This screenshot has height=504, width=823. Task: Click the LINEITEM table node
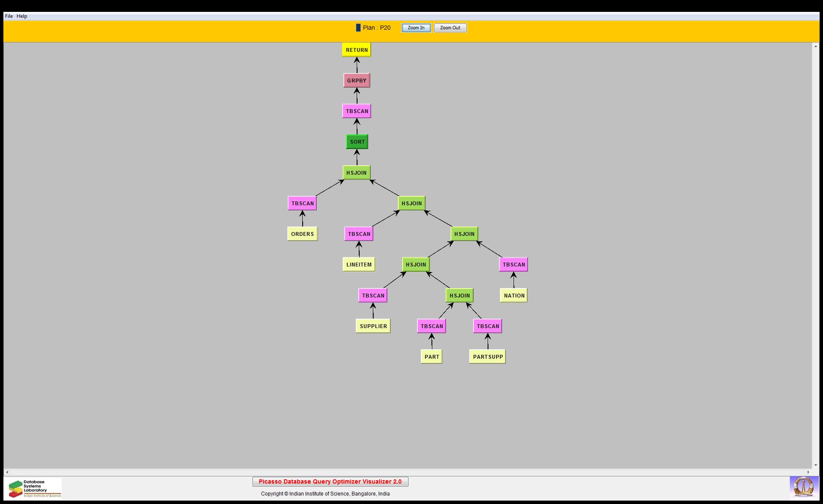(359, 264)
